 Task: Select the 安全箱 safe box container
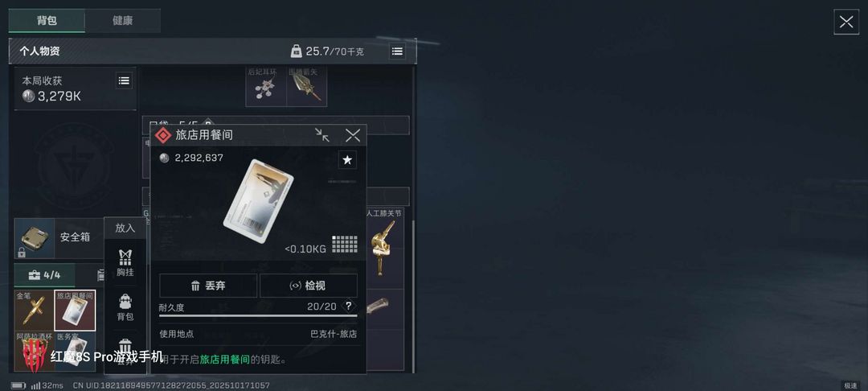(59, 237)
